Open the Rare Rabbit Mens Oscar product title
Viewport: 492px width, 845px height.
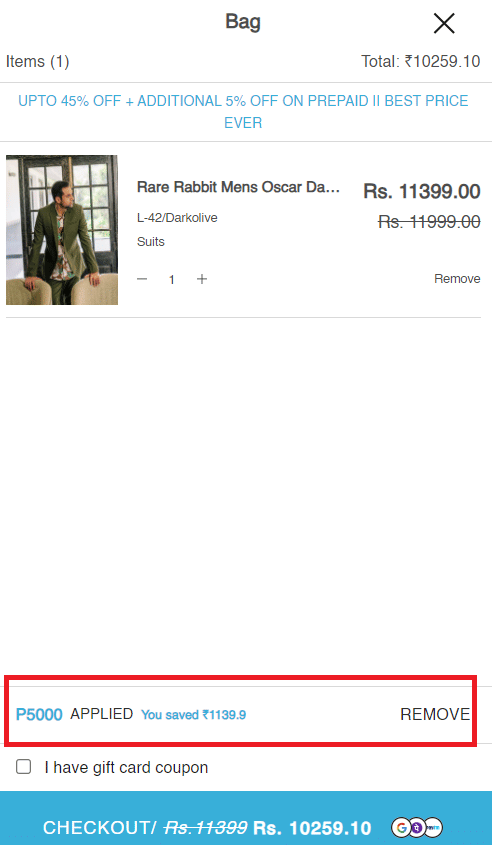[x=239, y=187]
